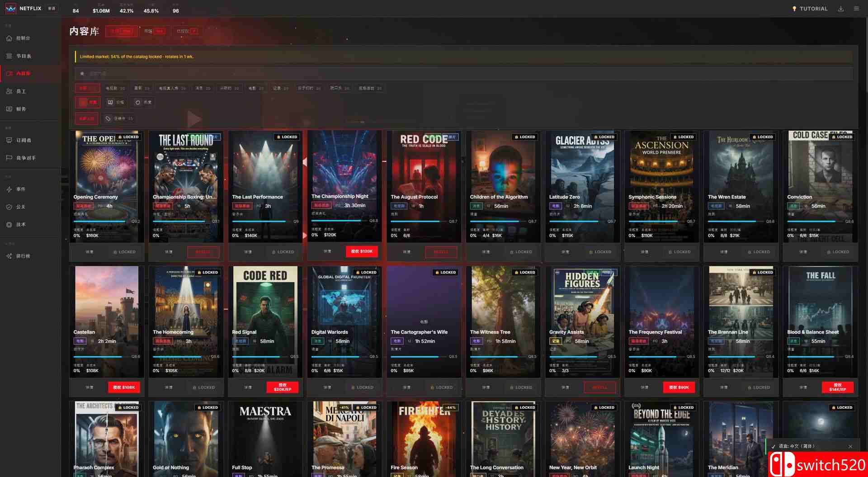
Task: Click the 事件 events lightning icon
Action: point(9,189)
